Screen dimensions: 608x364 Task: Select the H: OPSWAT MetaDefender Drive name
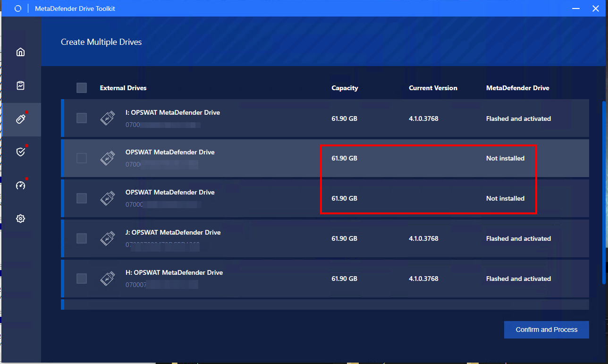[174, 272]
